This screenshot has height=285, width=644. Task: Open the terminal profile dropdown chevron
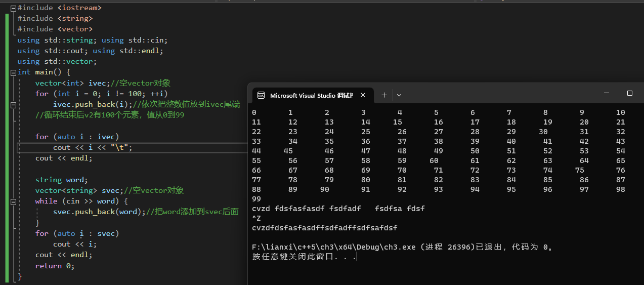click(x=399, y=95)
